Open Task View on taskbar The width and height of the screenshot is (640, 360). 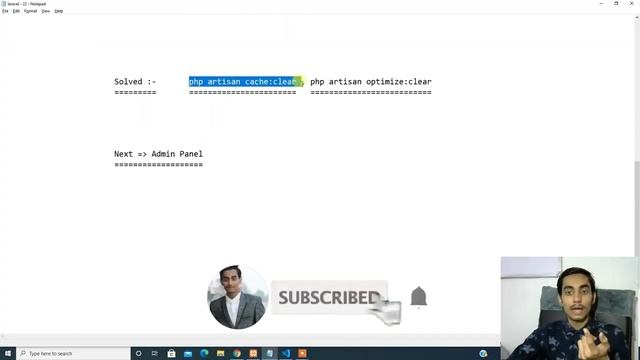point(155,353)
